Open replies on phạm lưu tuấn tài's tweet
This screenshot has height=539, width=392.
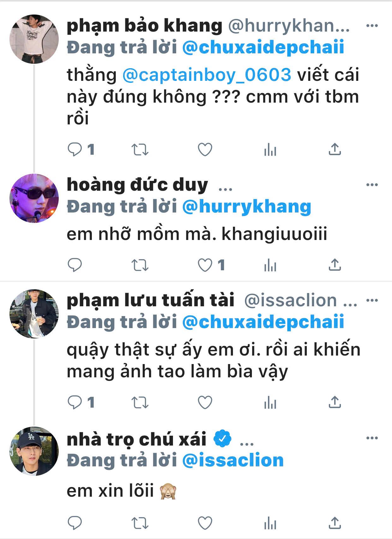tap(81, 402)
